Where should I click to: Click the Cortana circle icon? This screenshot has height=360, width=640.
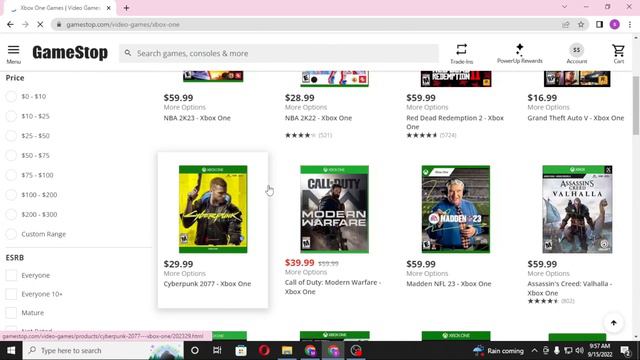pos(195,351)
